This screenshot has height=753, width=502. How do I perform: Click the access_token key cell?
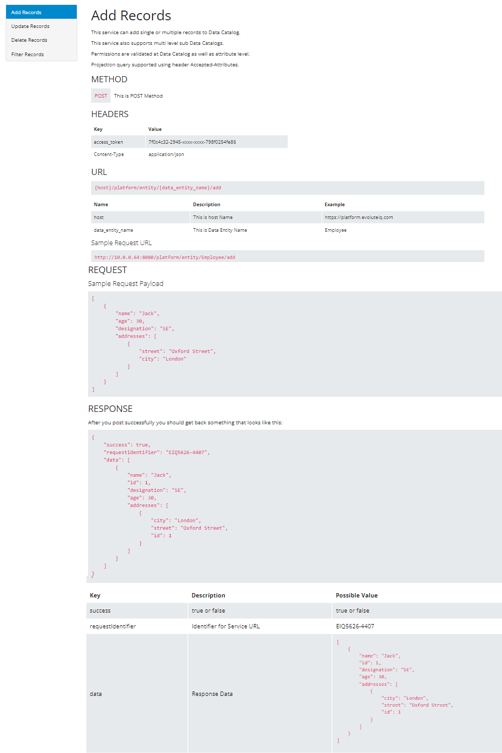pos(118,142)
